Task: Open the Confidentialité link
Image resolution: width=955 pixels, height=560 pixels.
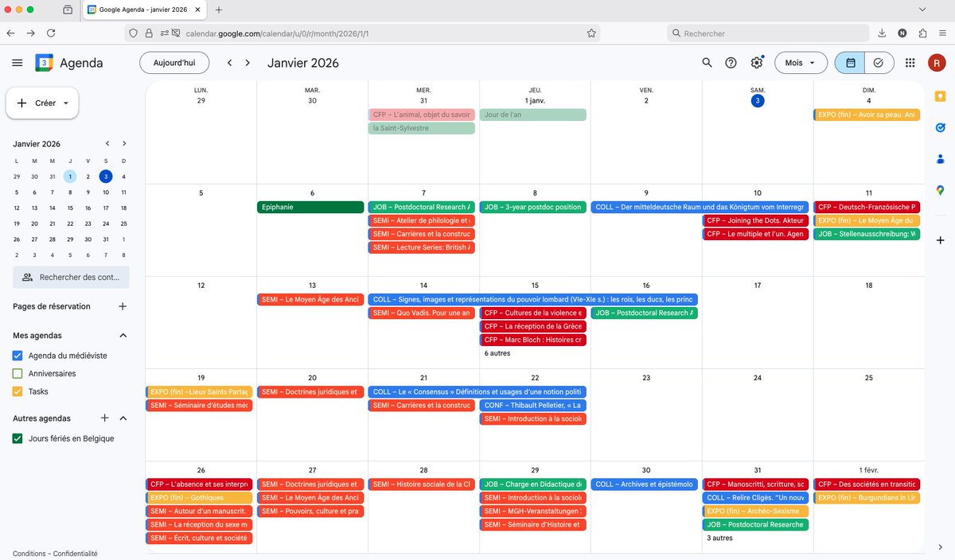Action: click(x=76, y=554)
